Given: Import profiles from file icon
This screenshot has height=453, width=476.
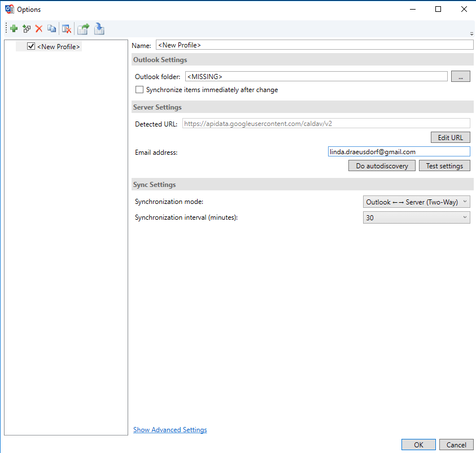Looking at the screenshot, I should [x=99, y=29].
